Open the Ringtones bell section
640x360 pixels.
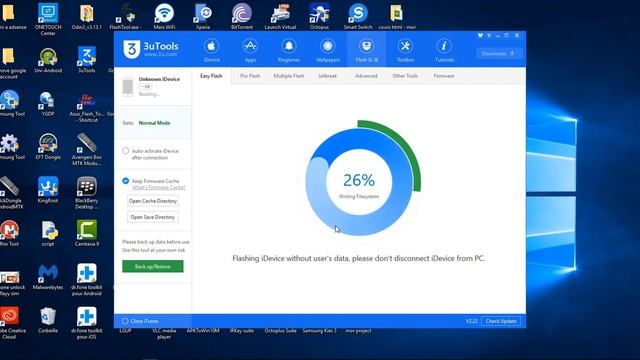pos(289,50)
